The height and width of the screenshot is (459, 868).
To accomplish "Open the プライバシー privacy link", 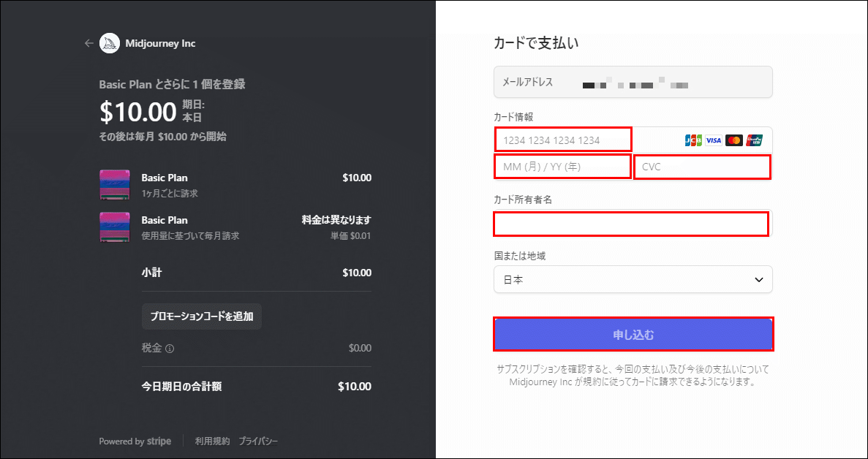I will (x=258, y=441).
